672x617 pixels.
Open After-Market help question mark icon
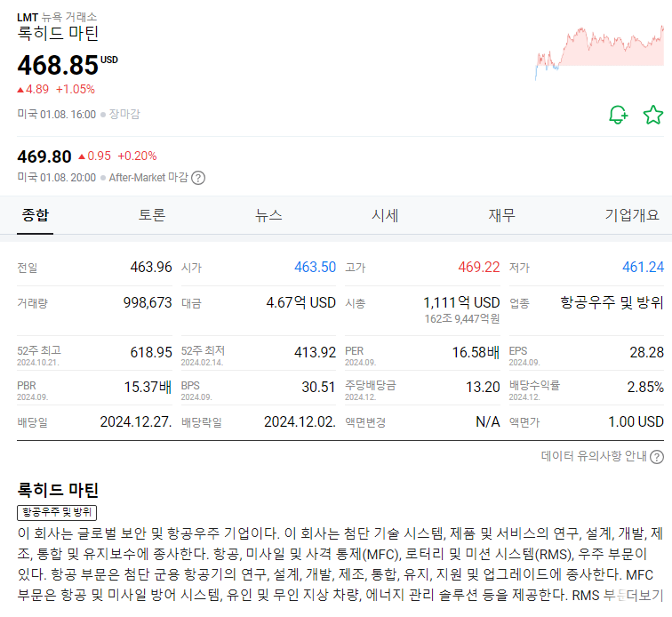198,178
